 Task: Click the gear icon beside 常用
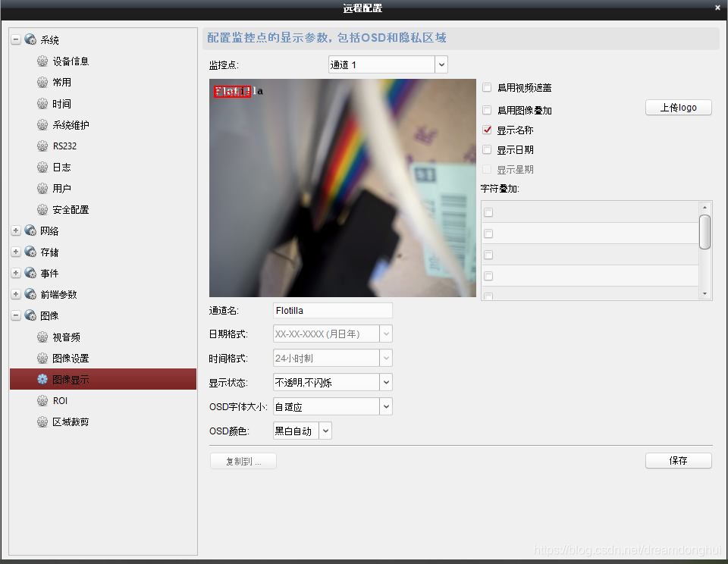42,82
